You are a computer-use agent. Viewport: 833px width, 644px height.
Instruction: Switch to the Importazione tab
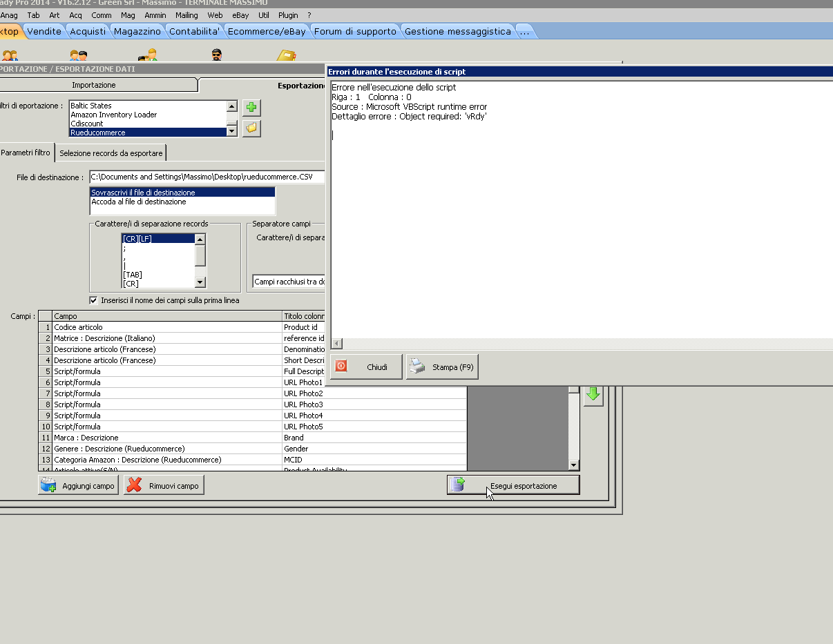94,85
